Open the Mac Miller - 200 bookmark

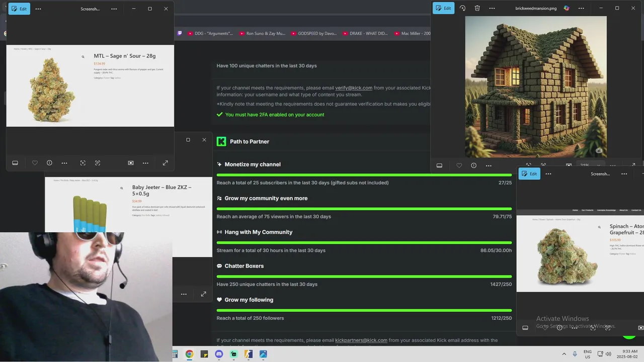point(412,34)
